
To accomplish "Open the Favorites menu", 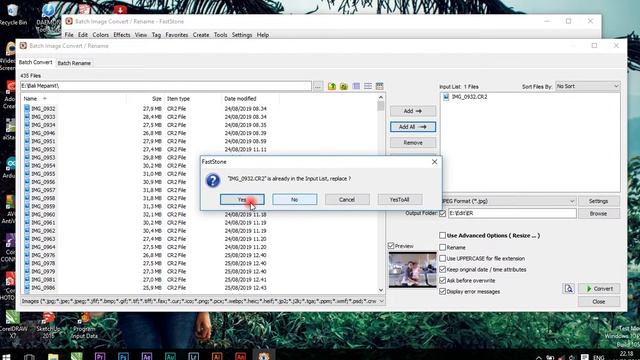I will click(177, 35).
